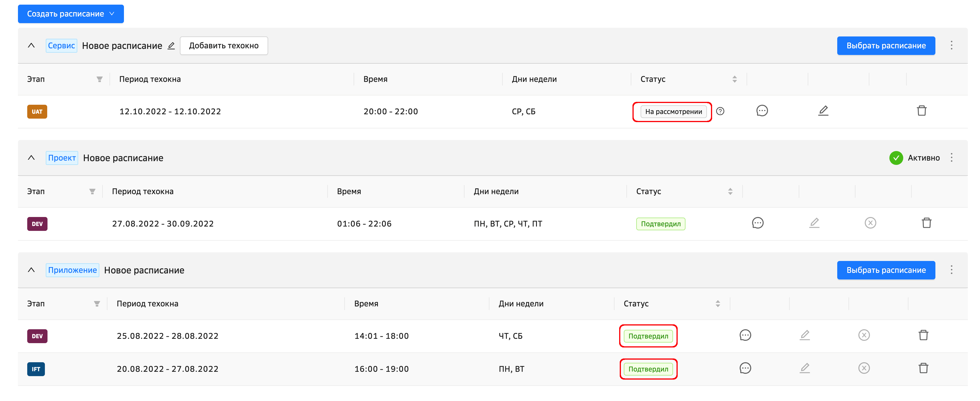Edit the IFT maintenance window row
This screenshot has width=980, height=401.
(x=804, y=368)
